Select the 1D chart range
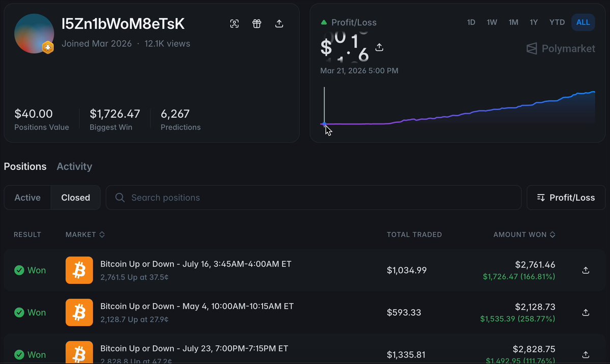This screenshot has width=610, height=364. pos(471,22)
